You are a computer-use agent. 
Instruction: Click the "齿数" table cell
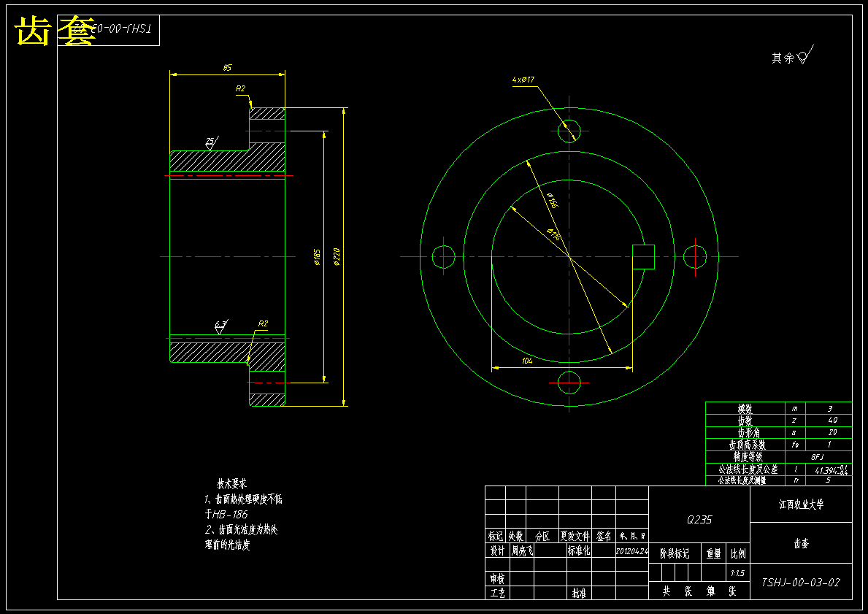click(x=745, y=421)
